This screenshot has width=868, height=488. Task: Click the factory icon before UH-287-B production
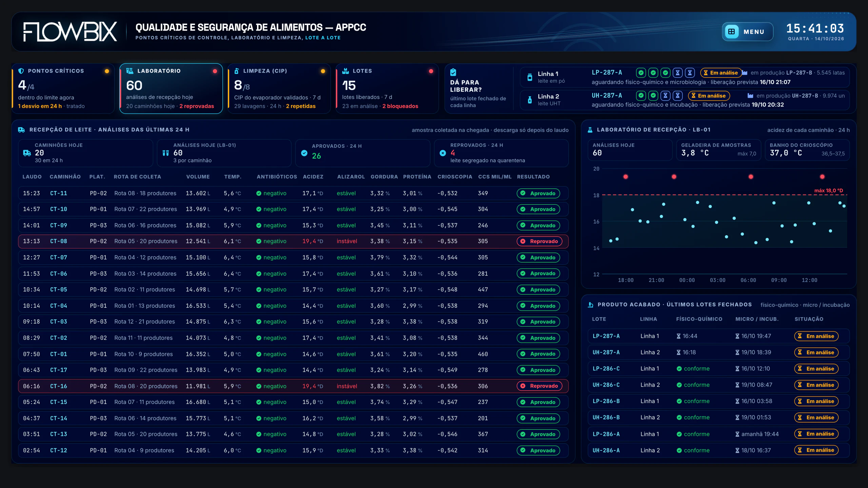750,96
